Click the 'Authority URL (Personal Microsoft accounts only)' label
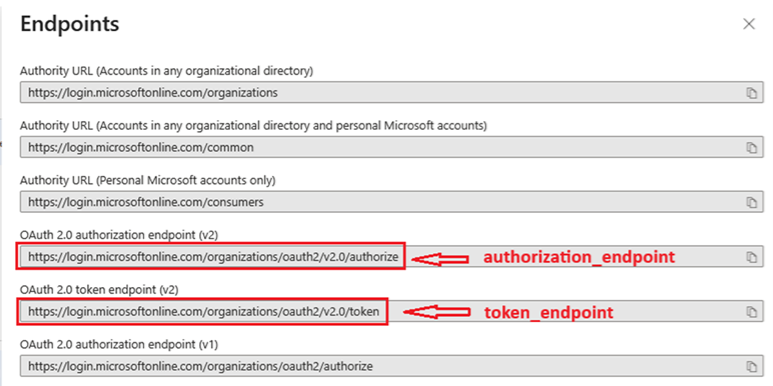Viewport: 773px width, 386px height. pos(148,180)
